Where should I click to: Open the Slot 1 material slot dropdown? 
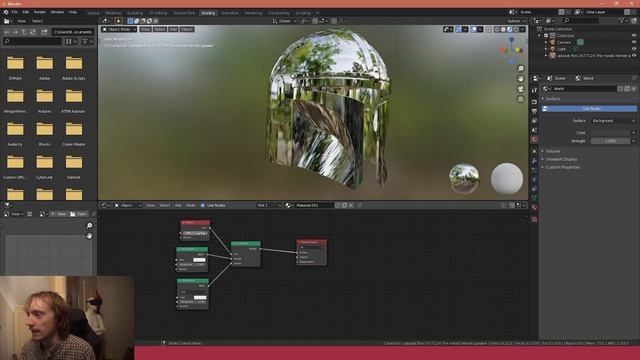click(269, 205)
